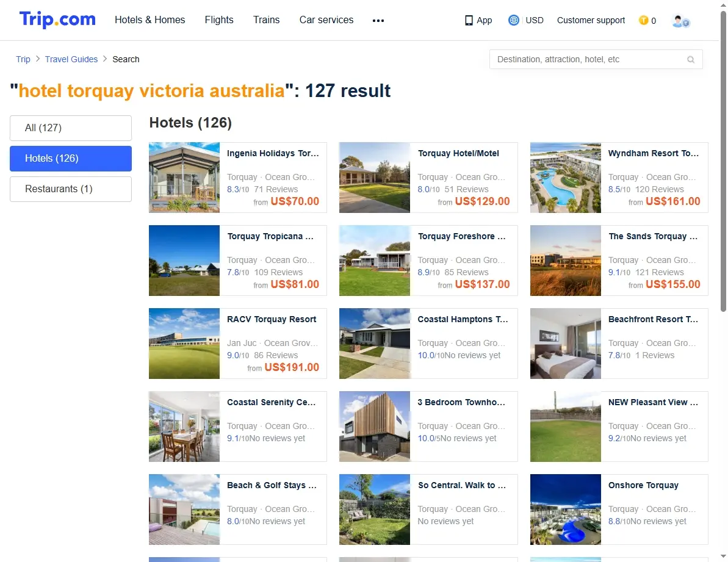
Task: Open Torquay Tropicana photo
Action: 184,261
